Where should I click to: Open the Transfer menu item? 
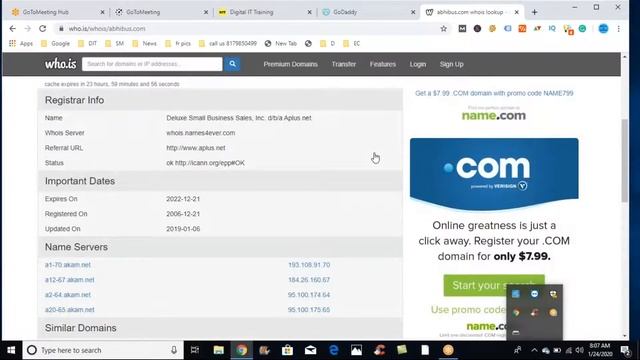pos(344,64)
